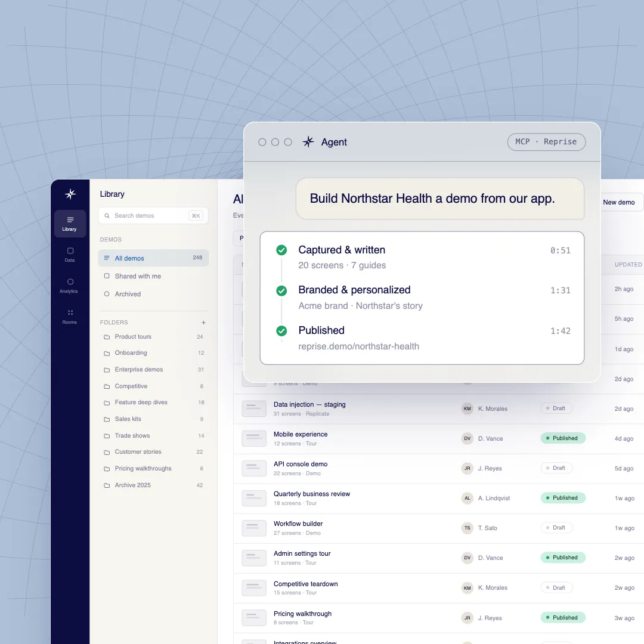Open the Library section in navigation rail

tap(70, 224)
